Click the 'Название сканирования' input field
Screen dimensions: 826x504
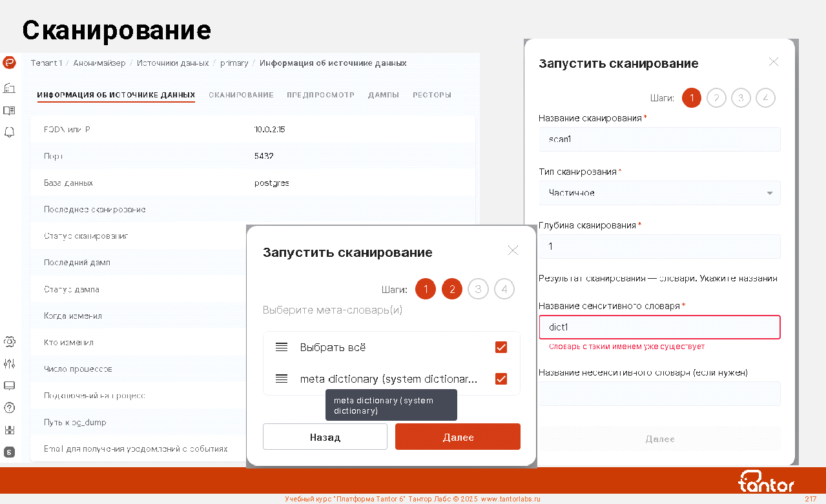(x=659, y=139)
